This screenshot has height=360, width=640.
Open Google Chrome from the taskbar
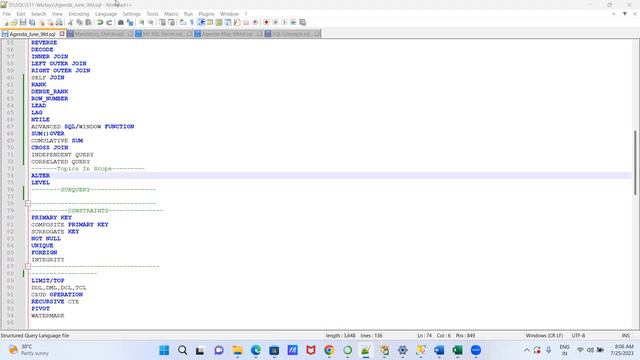click(329, 350)
